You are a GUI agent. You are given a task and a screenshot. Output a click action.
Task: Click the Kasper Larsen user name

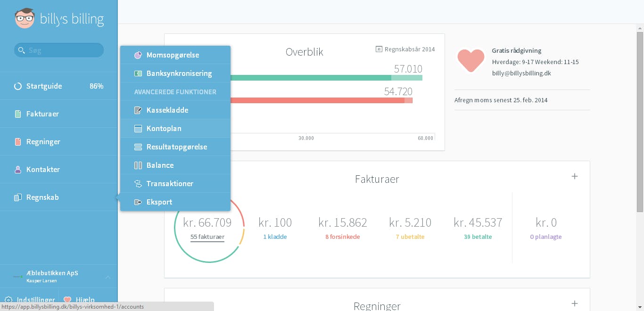tap(41, 281)
